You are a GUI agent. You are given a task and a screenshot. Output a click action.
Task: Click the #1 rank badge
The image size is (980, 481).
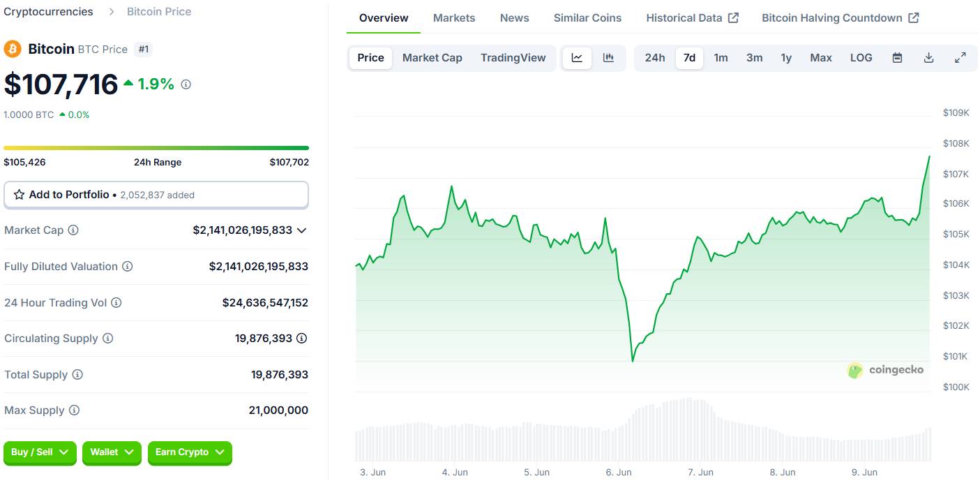[x=144, y=50]
